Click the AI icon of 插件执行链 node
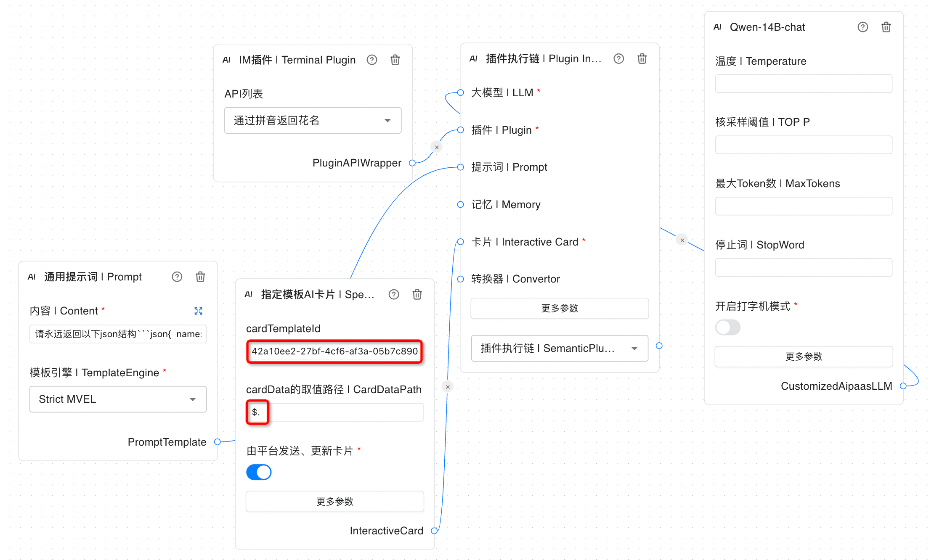Screen dimensions: 934x560 coord(473,58)
